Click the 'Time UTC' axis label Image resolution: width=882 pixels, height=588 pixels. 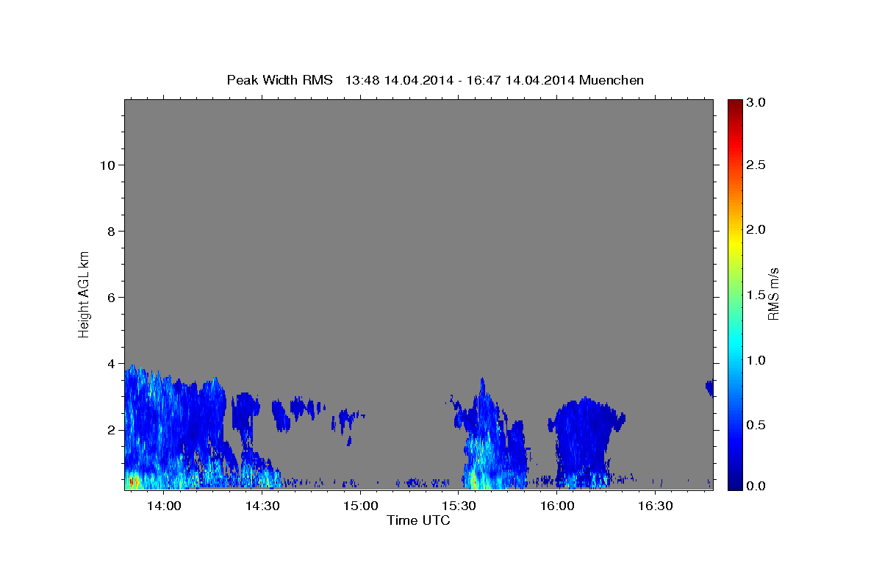pos(418,521)
